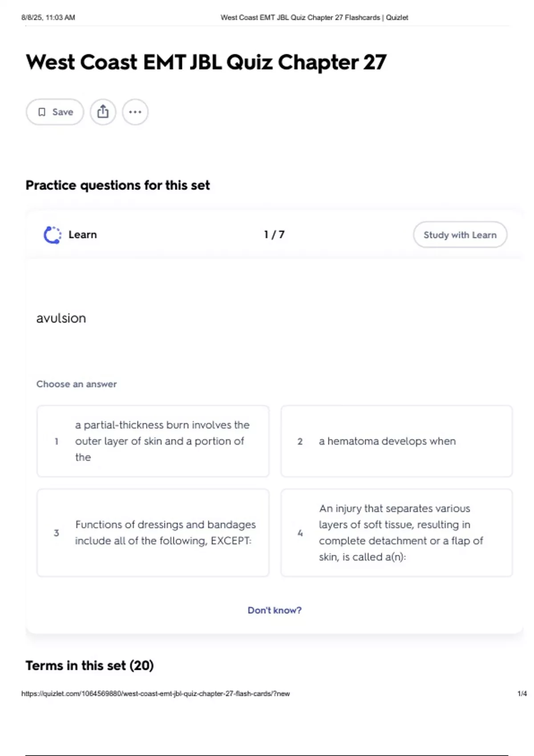This screenshot has width=534, height=756.
Task: Click the number 4 badge on answer card
Action: 300,533
